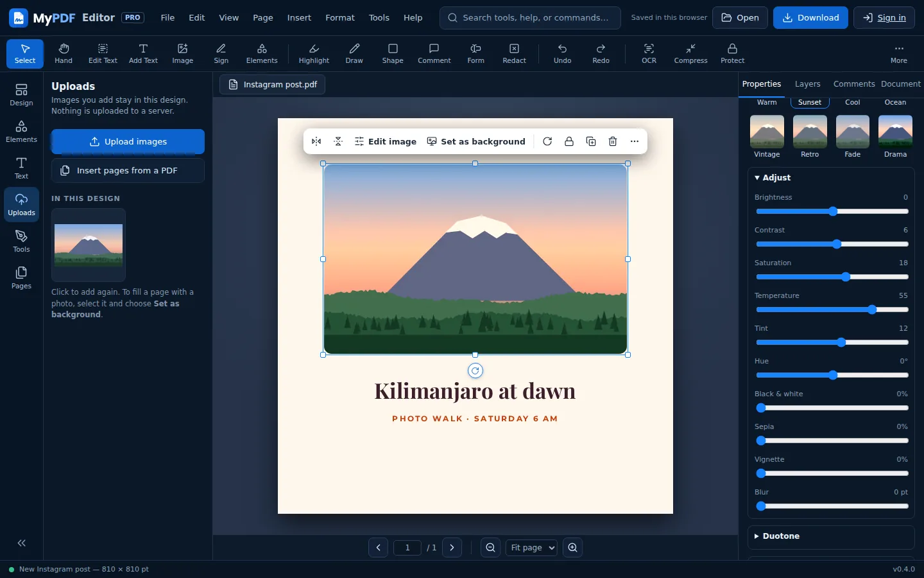Duplicate the selected image
This screenshot has width=924, height=578.
click(591, 141)
